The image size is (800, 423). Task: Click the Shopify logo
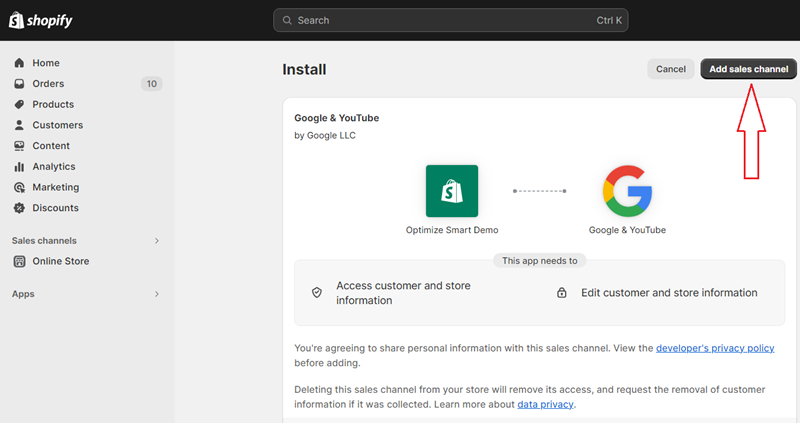tap(41, 20)
